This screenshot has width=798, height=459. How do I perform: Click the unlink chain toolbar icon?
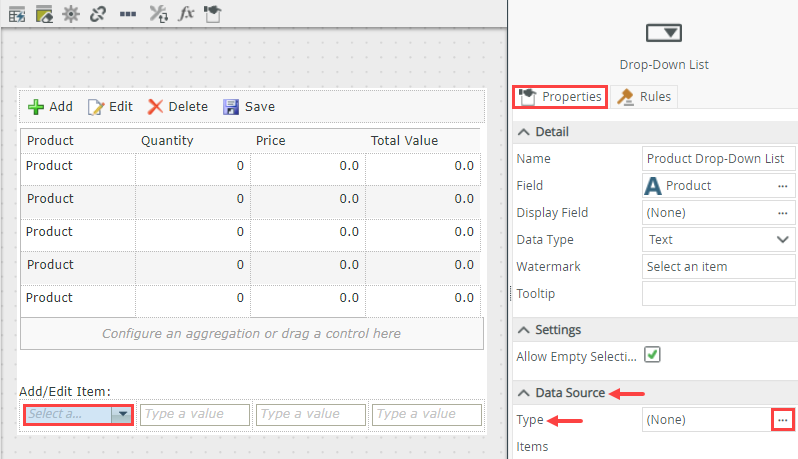point(98,14)
